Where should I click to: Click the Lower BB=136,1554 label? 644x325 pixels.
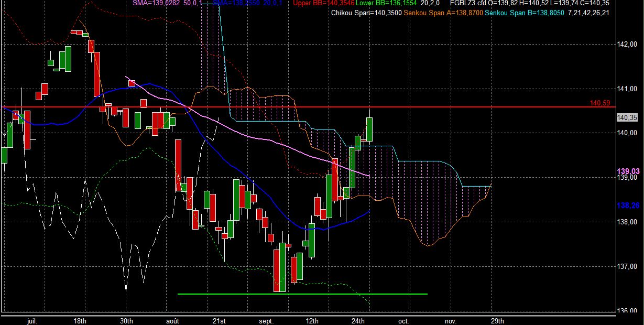coord(387,3)
